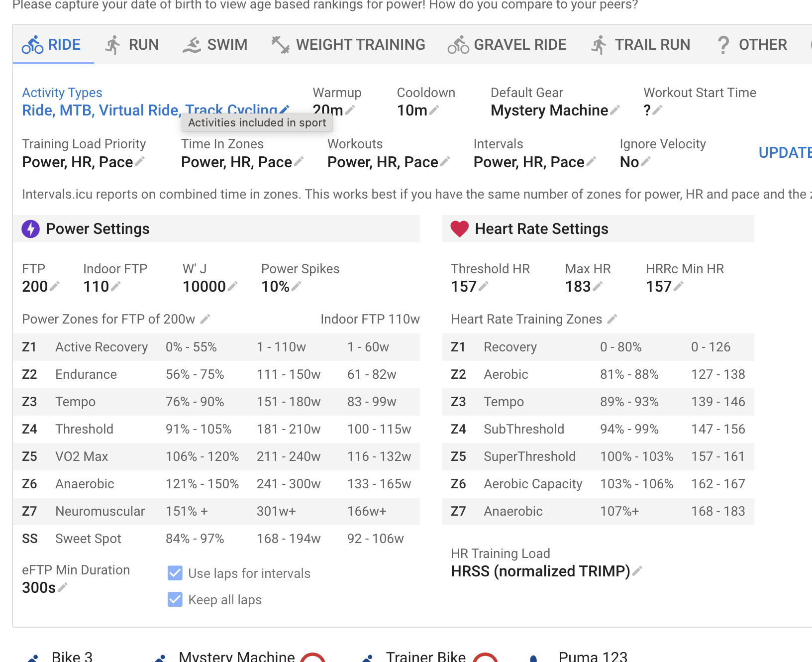Switch to the RIDE tab
812x662 pixels.
(53, 45)
